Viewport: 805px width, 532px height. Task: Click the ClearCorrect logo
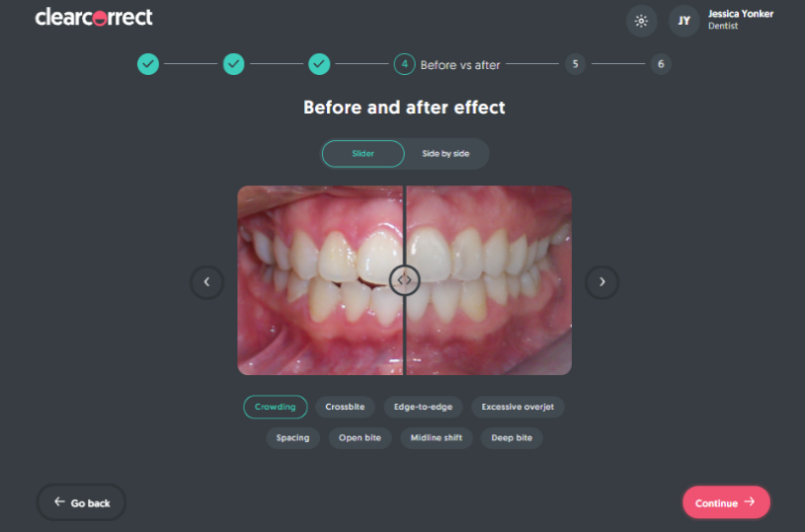pyautogui.click(x=94, y=18)
